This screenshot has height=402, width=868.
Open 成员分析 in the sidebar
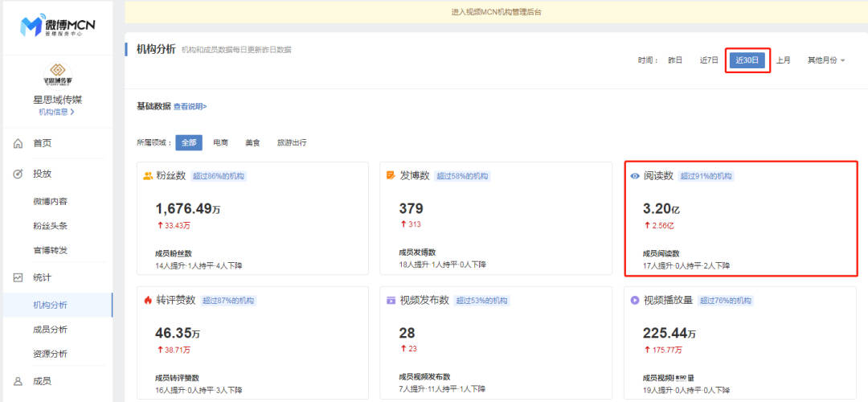point(51,330)
